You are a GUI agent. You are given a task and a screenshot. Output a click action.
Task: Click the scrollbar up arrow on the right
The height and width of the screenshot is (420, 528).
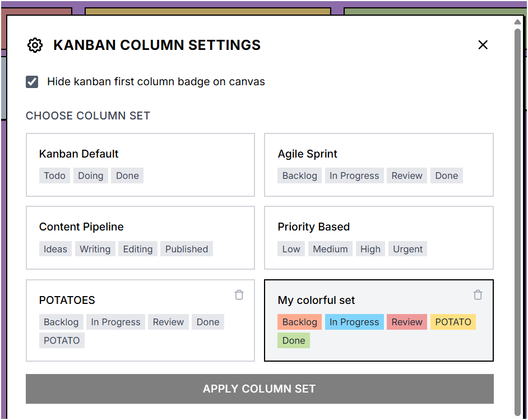[517, 22]
